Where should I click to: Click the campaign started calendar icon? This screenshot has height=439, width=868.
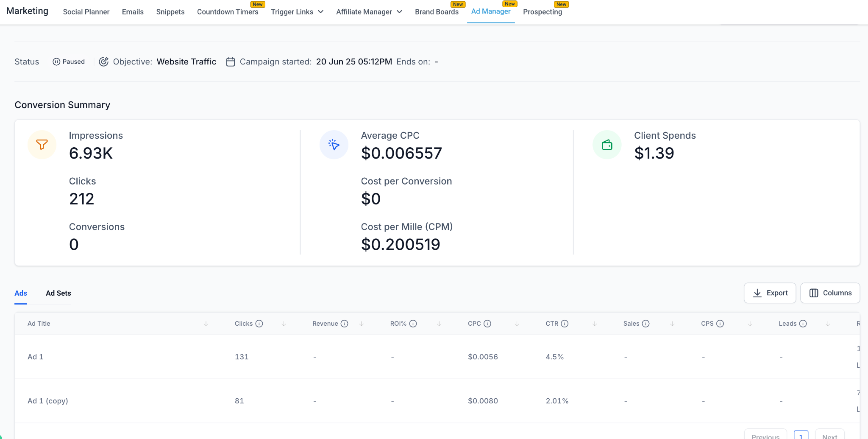click(231, 62)
